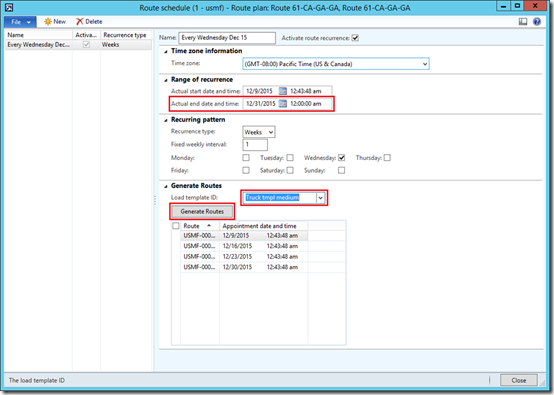
Task: Click the Name input field
Action: [x=227, y=38]
